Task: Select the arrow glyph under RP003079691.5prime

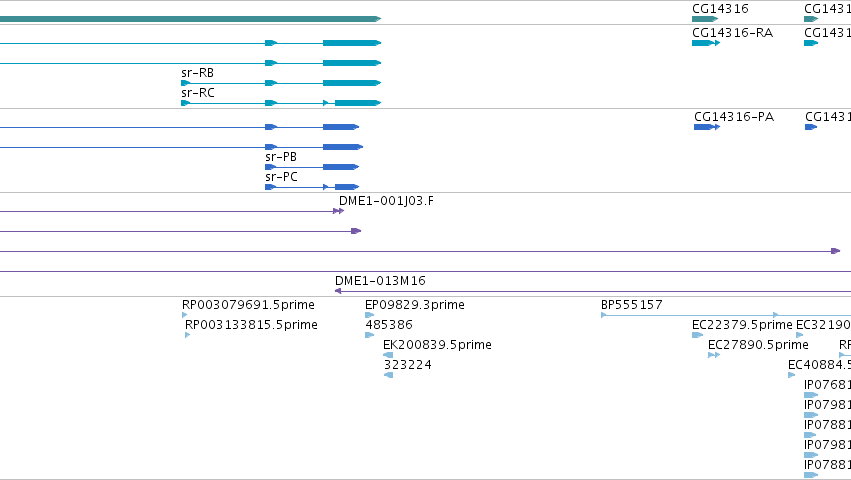Action: click(185, 315)
